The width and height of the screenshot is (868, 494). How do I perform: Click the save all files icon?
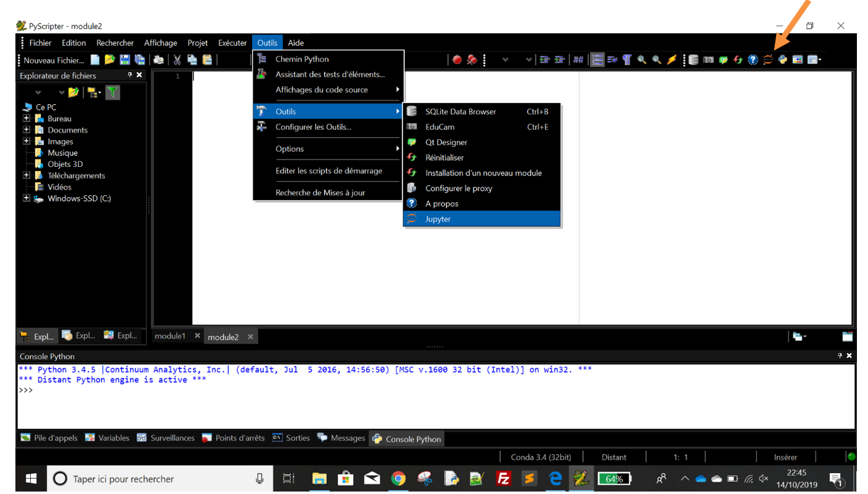[x=140, y=60]
